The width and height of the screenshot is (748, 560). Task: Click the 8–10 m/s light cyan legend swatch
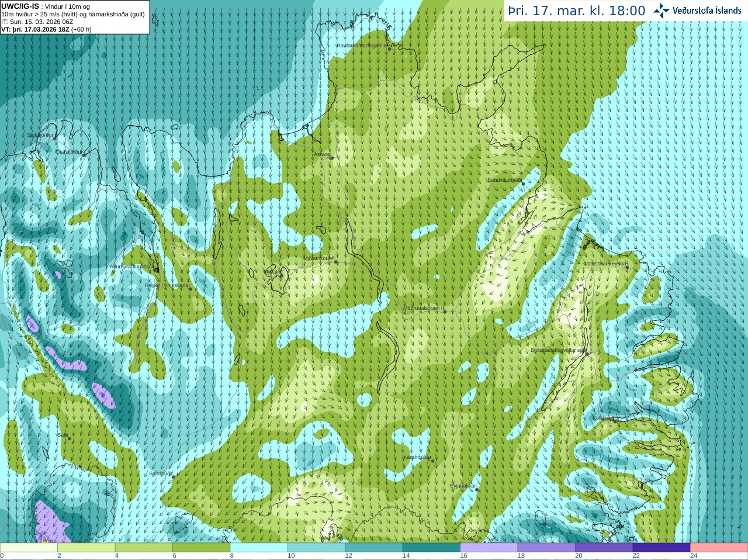259,548
